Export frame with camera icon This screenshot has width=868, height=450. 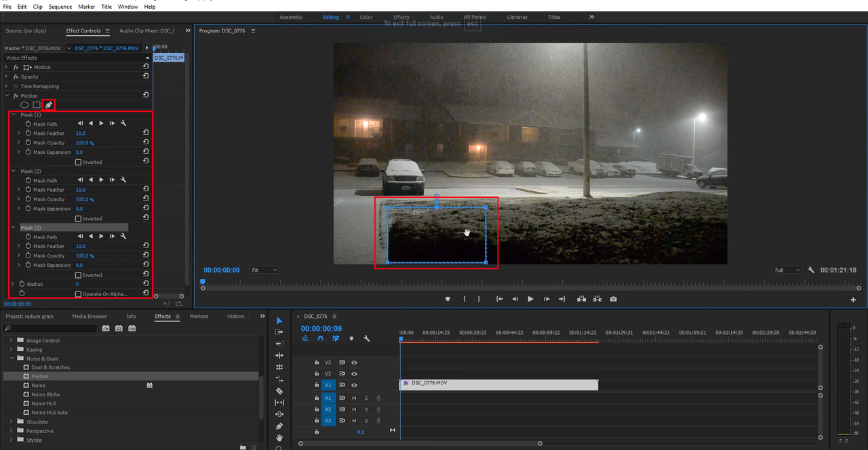click(613, 299)
